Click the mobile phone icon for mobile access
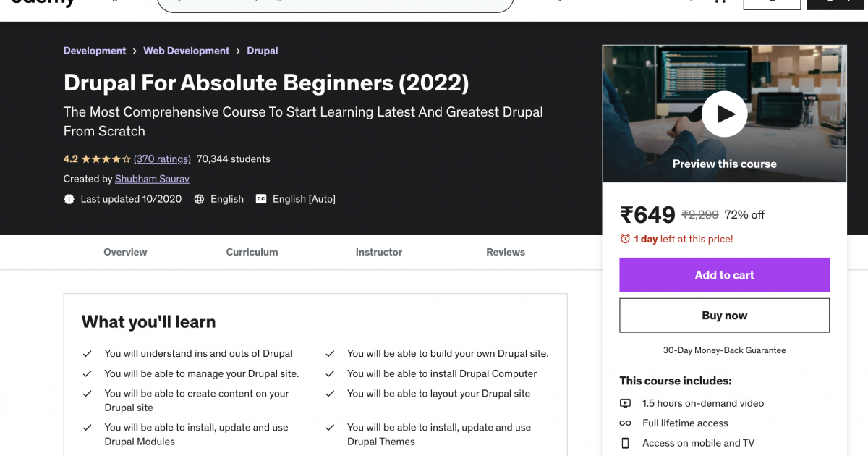 tap(625, 442)
